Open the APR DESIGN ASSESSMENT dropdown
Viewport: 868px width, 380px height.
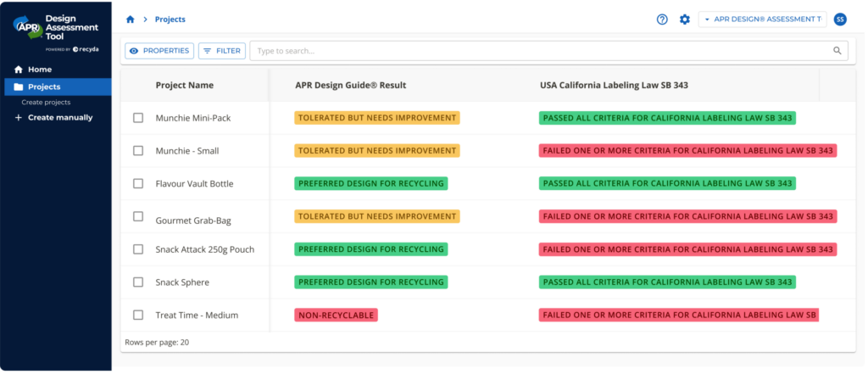tap(762, 20)
